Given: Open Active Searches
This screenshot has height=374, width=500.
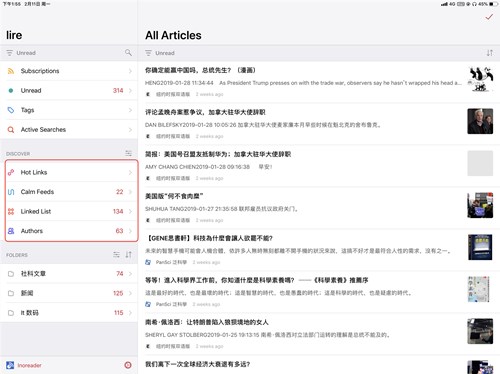Looking at the screenshot, I should (69, 130).
